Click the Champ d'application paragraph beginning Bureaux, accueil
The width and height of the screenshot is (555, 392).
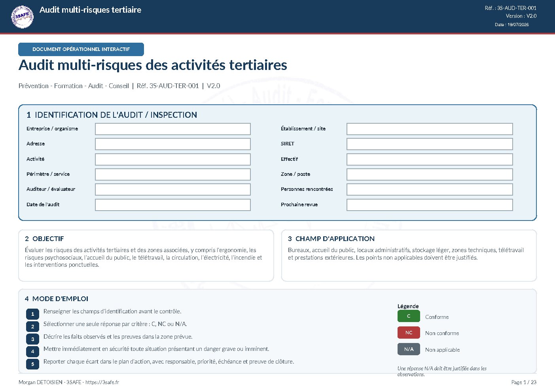(406, 254)
